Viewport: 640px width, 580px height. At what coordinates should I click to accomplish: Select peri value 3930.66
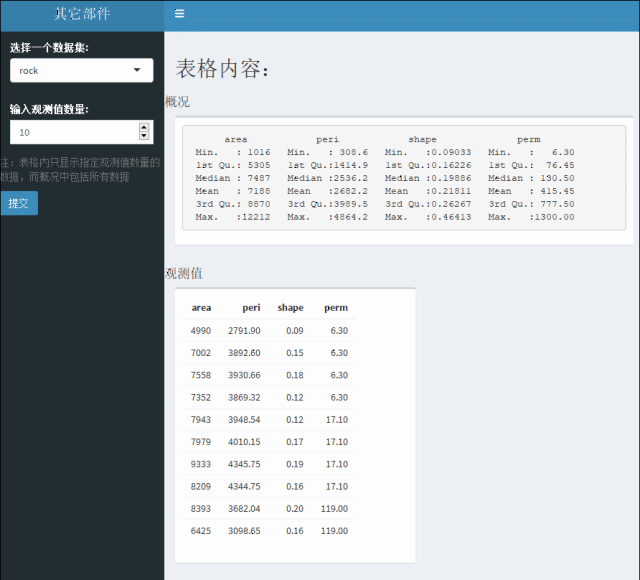coord(244,375)
